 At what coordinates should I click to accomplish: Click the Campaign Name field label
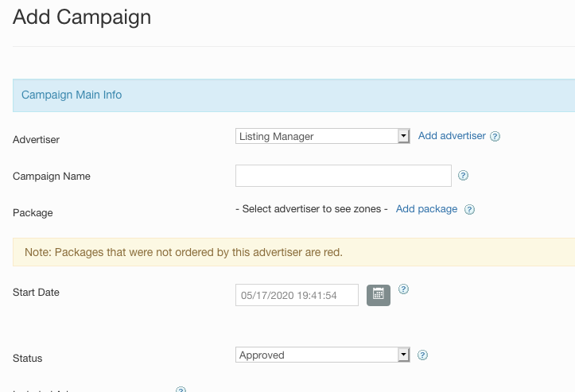coord(52,177)
